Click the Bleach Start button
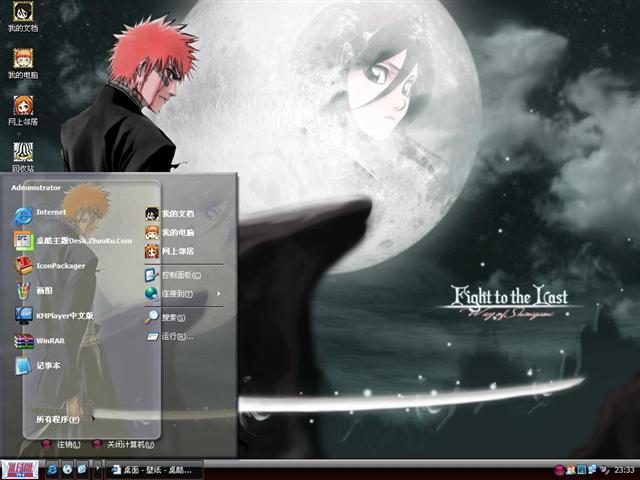The width and height of the screenshot is (640, 480). pos(20,469)
